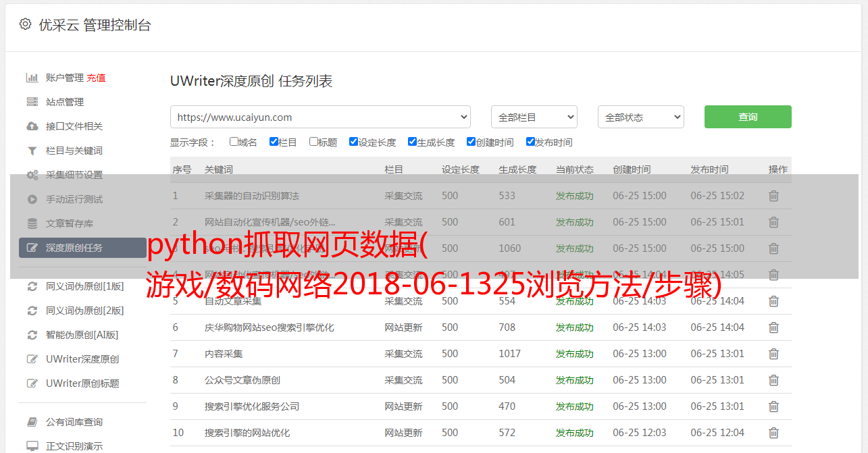Open the site URL dropdown https://www.ucaiyun.com
Screen dimensions: 868x453
click(320, 117)
